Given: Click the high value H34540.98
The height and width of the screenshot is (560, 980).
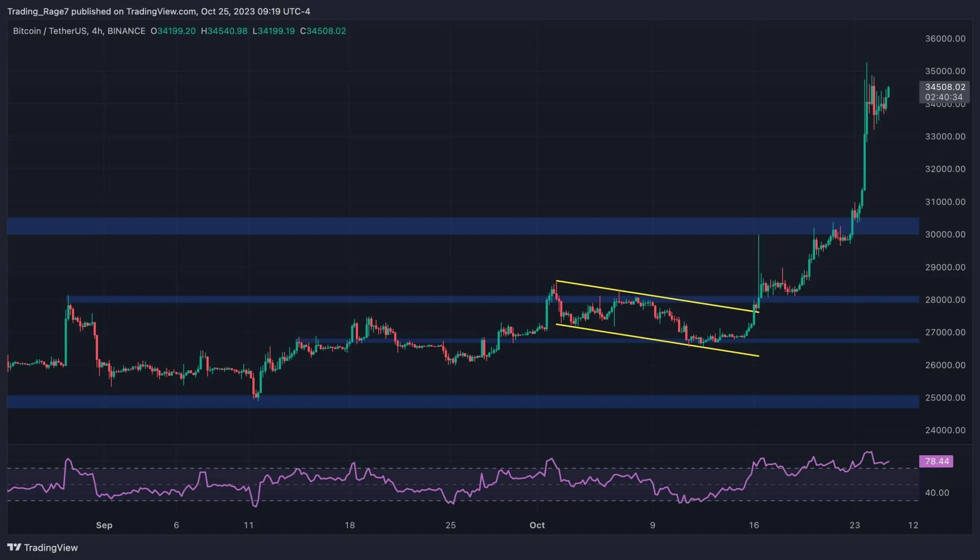Looking at the screenshot, I should (x=224, y=31).
